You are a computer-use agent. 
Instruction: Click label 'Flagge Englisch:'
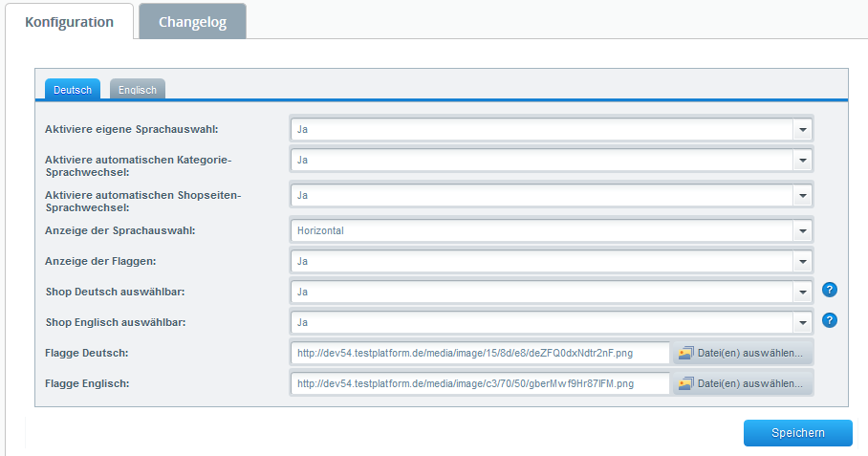(87, 383)
